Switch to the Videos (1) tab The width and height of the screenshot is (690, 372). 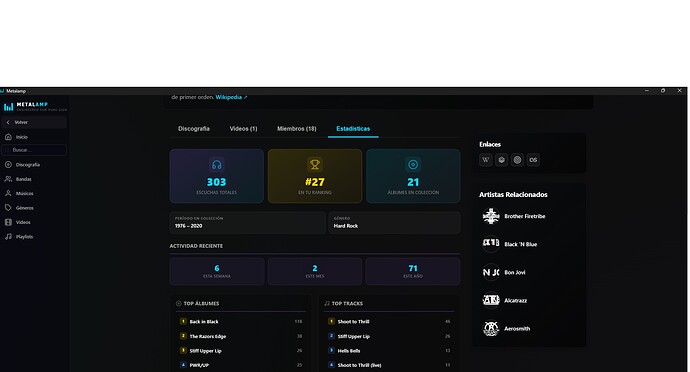click(243, 129)
